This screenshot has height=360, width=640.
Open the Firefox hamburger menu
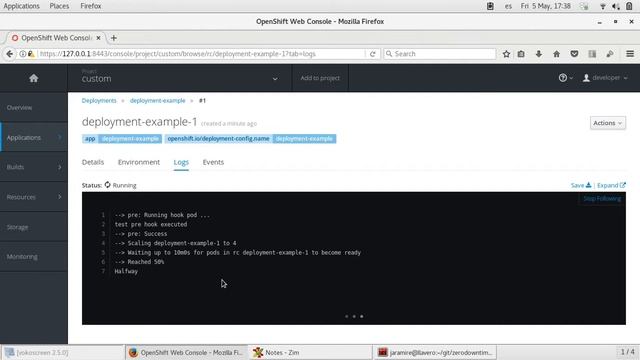pos(630,54)
